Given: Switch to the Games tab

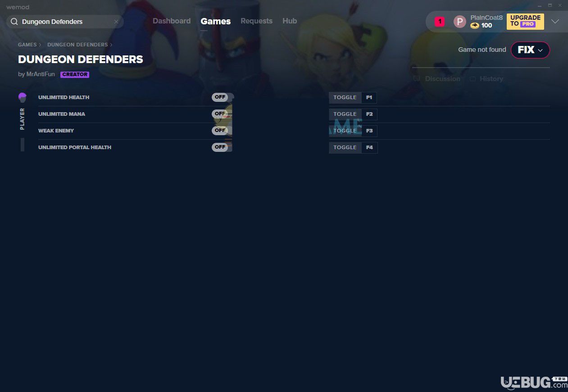Looking at the screenshot, I should pyautogui.click(x=216, y=21).
